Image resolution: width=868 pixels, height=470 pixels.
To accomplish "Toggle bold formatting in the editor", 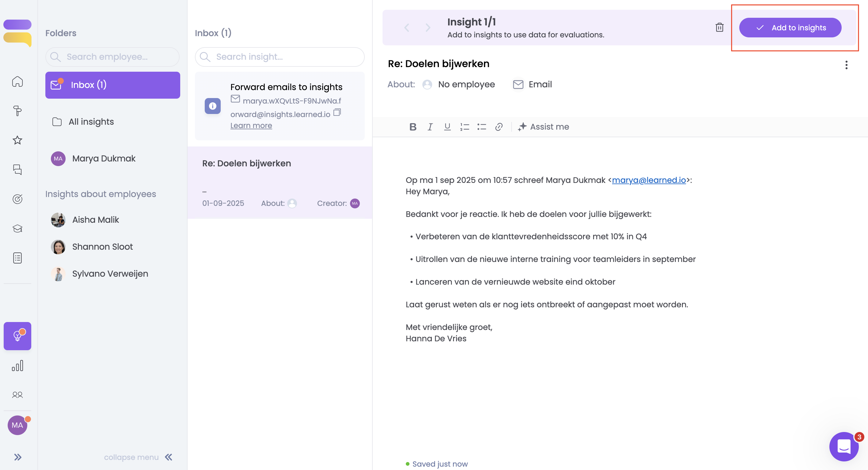I will [x=413, y=127].
